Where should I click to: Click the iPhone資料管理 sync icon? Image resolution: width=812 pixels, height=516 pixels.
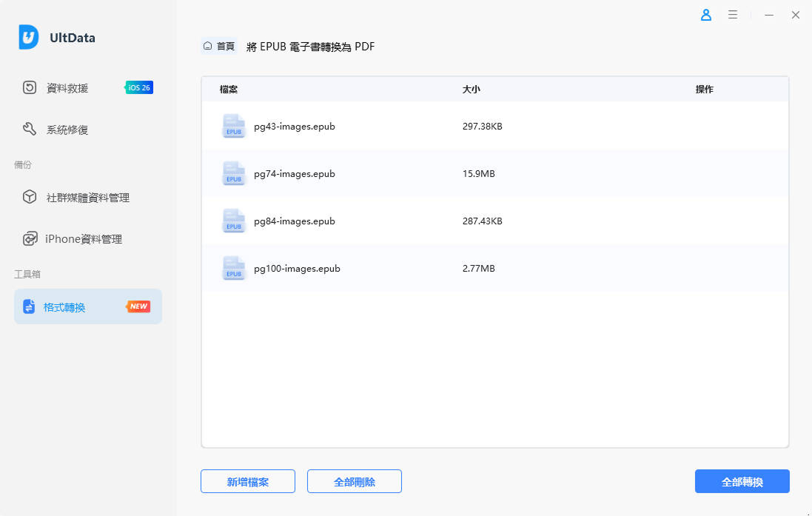tap(30, 238)
